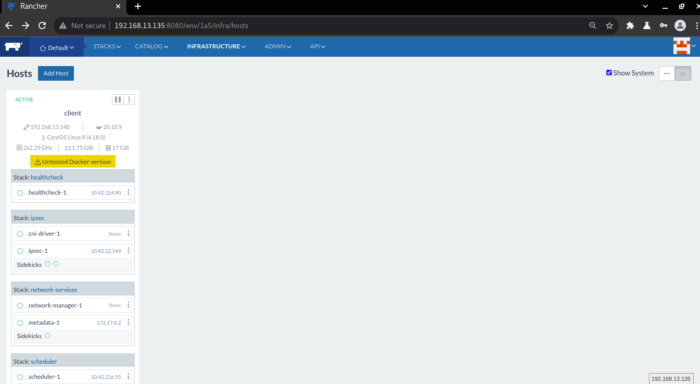Click the Rancher cow logo
The width and height of the screenshot is (700, 384).
coord(13,46)
